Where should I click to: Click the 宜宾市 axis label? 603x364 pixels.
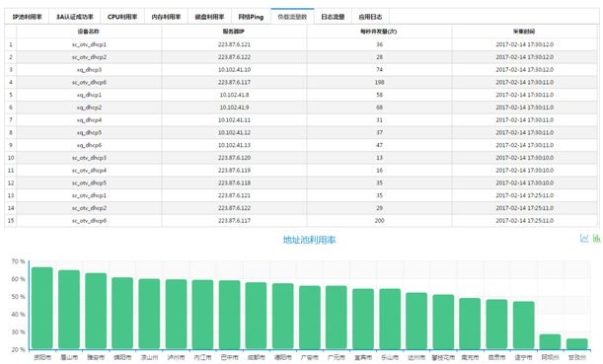[363, 357]
